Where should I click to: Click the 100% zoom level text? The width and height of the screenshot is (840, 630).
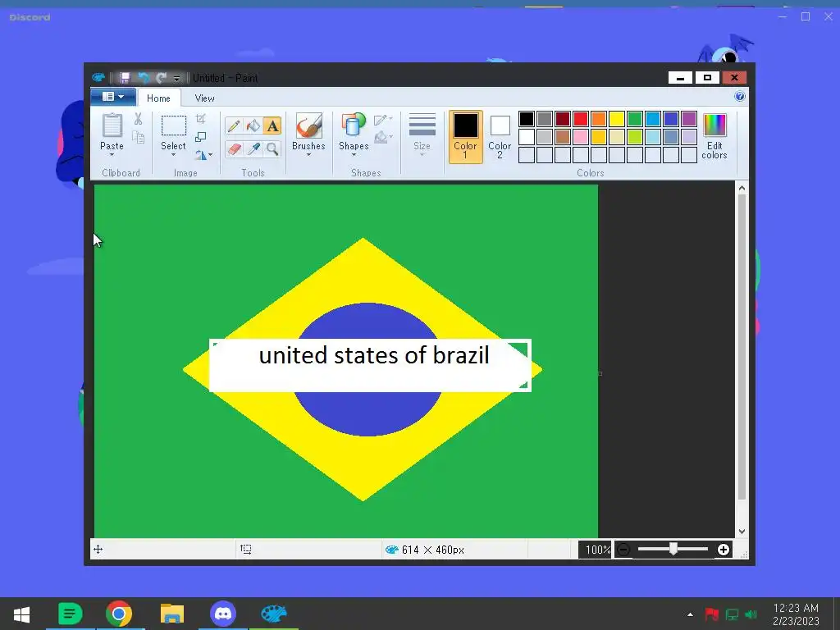pos(597,550)
